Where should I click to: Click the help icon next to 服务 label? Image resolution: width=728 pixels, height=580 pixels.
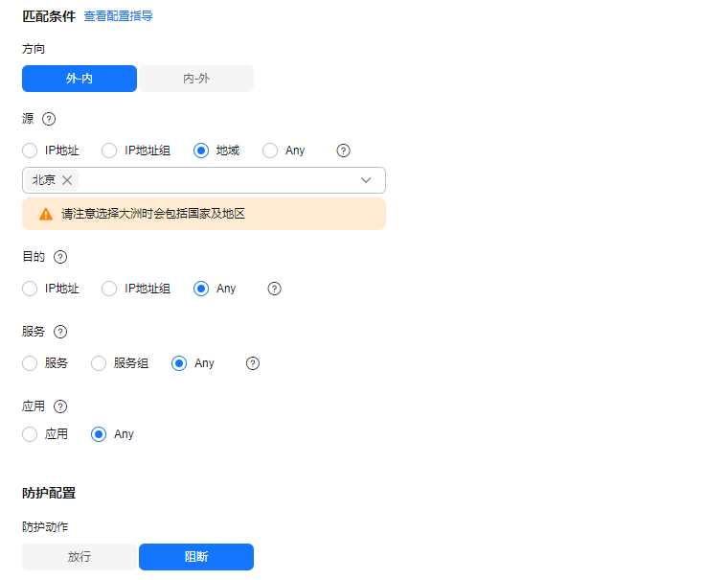pyautogui.click(x=60, y=332)
